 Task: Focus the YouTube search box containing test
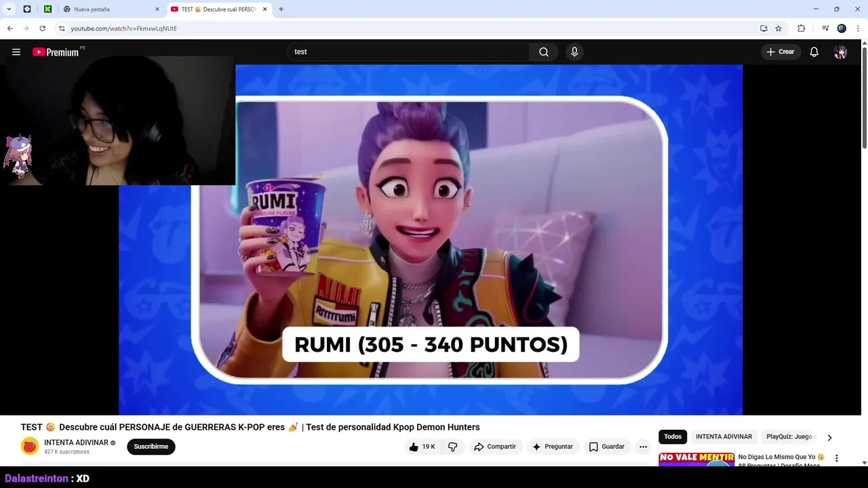pyautogui.click(x=409, y=52)
